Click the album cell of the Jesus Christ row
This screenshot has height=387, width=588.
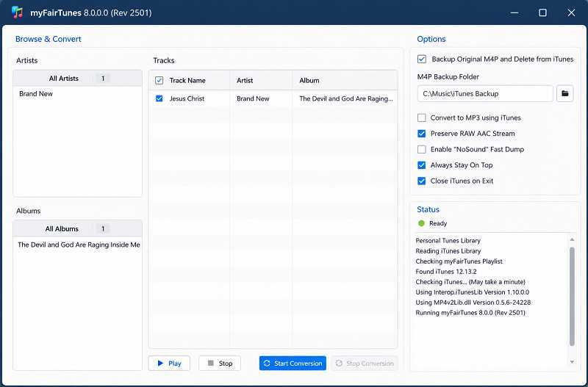click(346, 98)
